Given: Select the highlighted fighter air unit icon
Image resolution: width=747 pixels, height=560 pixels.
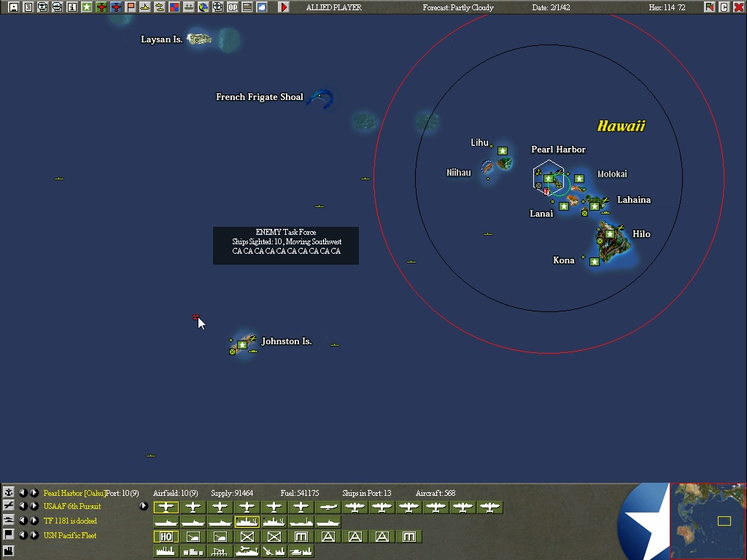Looking at the screenshot, I should tap(166, 507).
